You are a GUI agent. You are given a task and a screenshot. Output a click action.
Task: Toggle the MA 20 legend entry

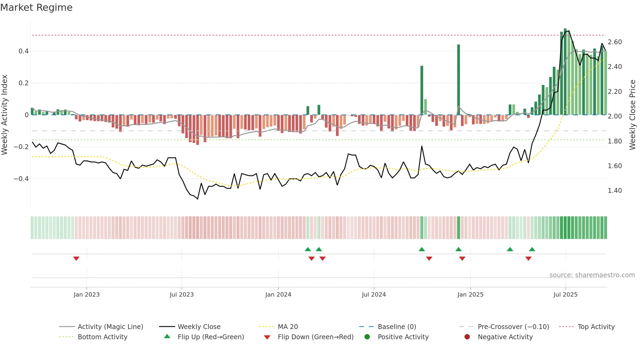[278, 327]
